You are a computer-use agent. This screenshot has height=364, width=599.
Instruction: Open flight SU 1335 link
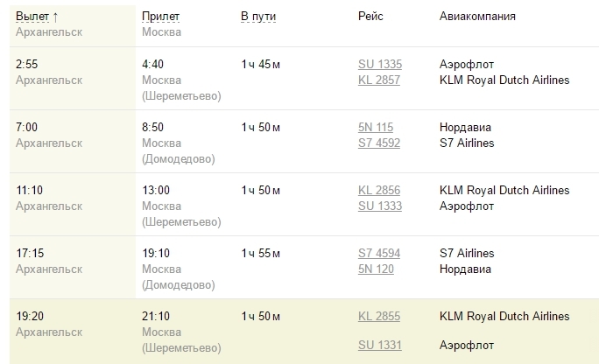[x=380, y=64]
